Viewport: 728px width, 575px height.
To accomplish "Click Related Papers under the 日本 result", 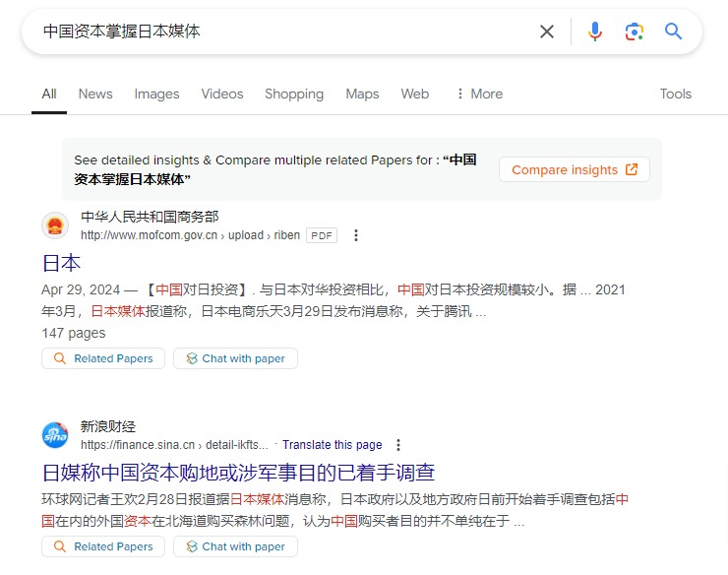I will click(x=103, y=358).
